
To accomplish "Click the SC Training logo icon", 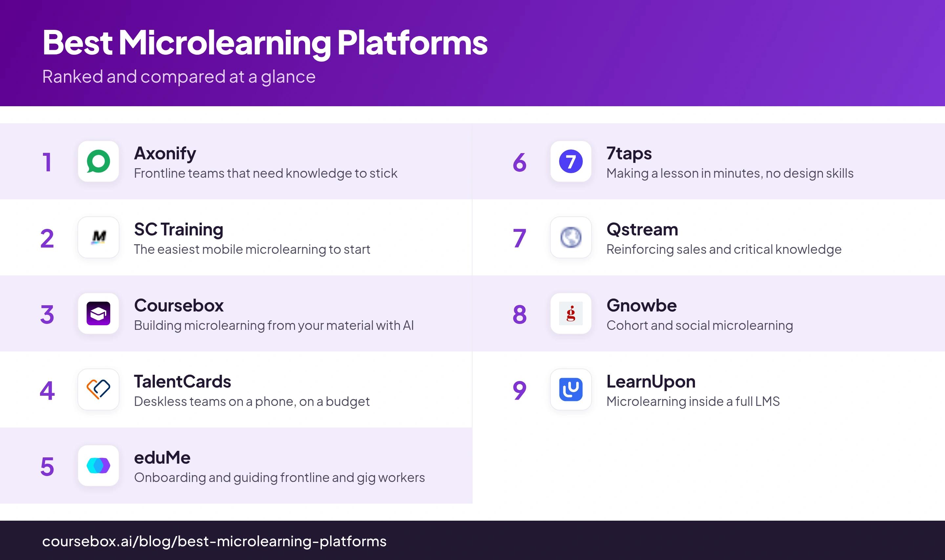I will (x=98, y=237).
